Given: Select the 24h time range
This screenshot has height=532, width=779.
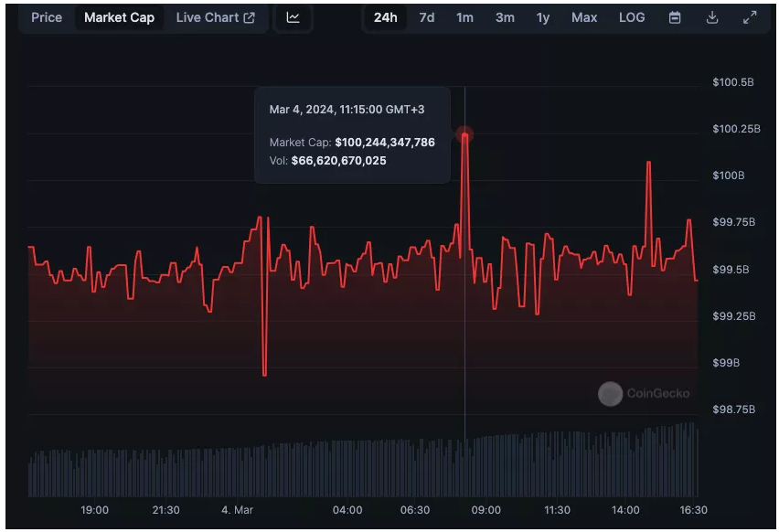Looking at the screenshot, I should (x=385, y=17).
